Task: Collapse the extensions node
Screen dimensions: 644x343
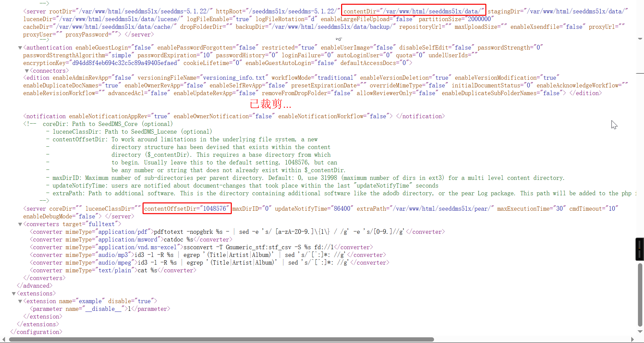Action: pos(14,294)
